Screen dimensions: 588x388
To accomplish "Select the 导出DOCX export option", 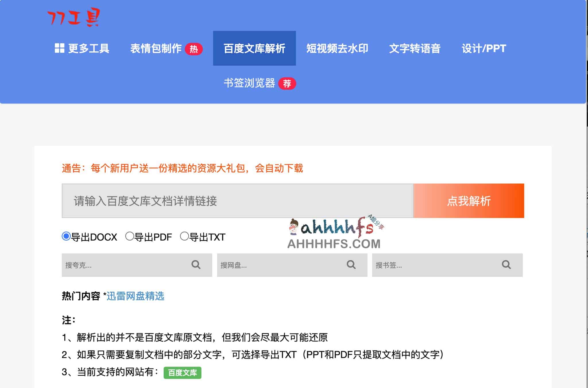I will click(x=66, y=236).
